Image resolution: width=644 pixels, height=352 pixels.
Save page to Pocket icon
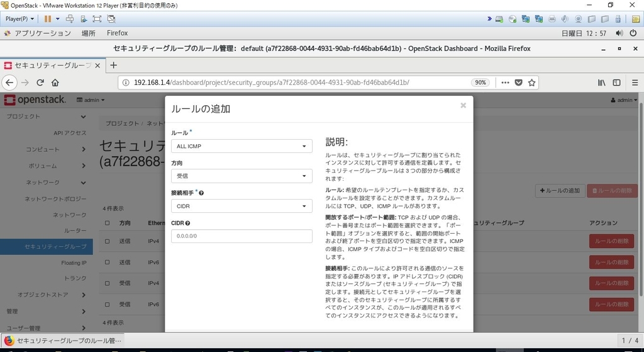pos(519,82)
